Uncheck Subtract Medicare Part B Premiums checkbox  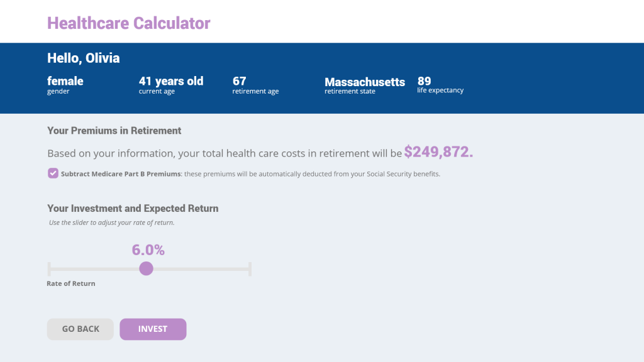[53, 173]
